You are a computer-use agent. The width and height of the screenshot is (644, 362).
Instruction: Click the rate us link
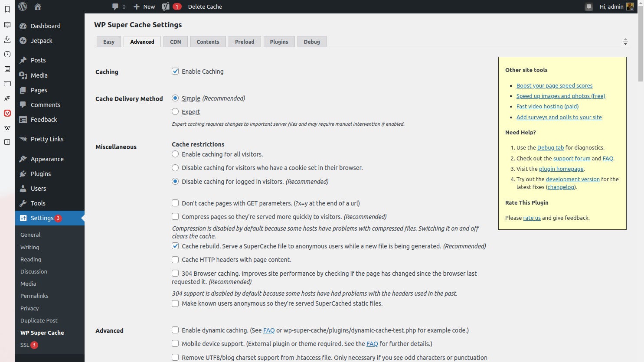point(532,218)
